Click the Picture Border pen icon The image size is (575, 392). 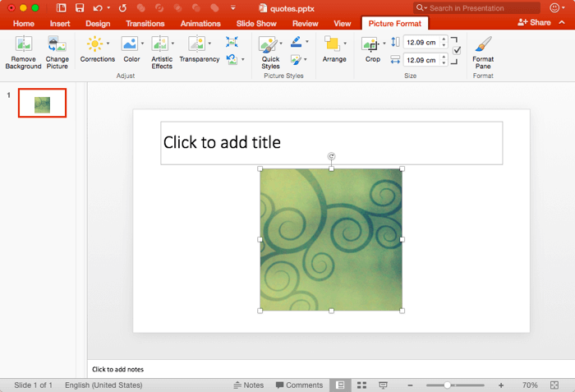(x=297, y=42)
